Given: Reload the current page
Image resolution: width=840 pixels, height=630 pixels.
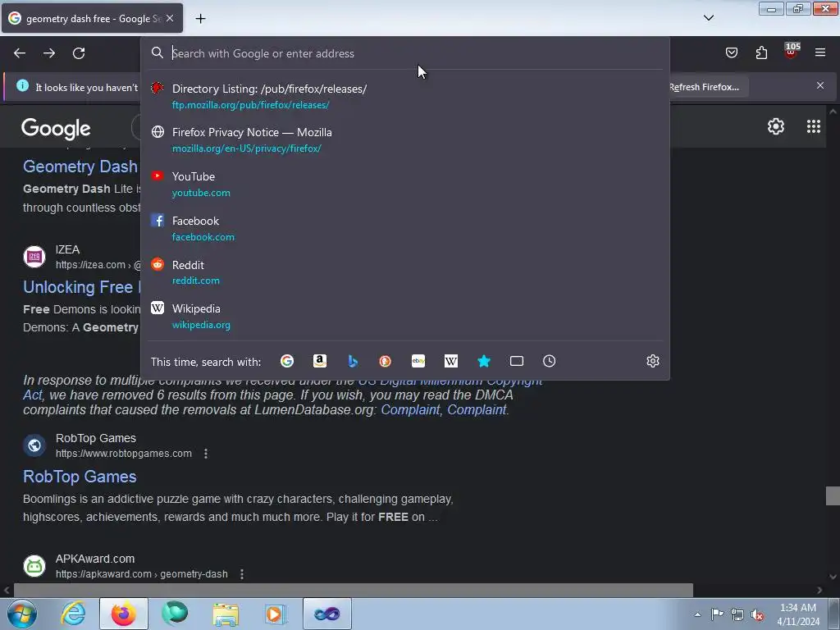Looking at the screenshot, I should point(79,53).
